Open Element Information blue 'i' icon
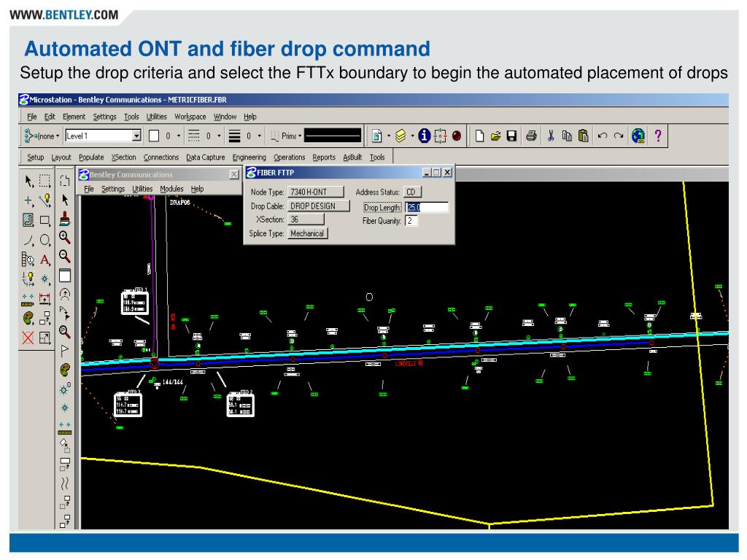The height and width of the screenshot is (560, 747). (424, 136)
